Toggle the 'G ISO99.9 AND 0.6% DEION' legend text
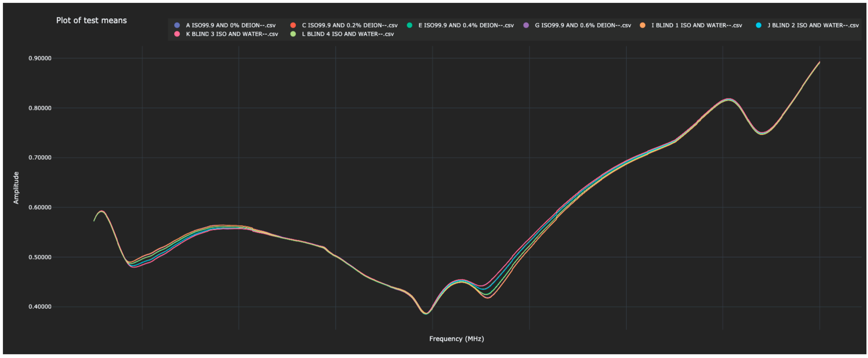 583,25
